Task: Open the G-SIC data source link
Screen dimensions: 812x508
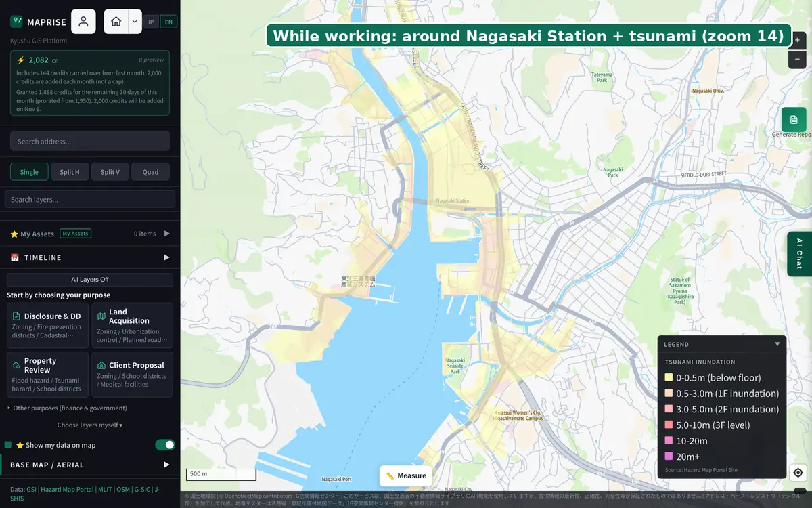Action: point(141,489)
